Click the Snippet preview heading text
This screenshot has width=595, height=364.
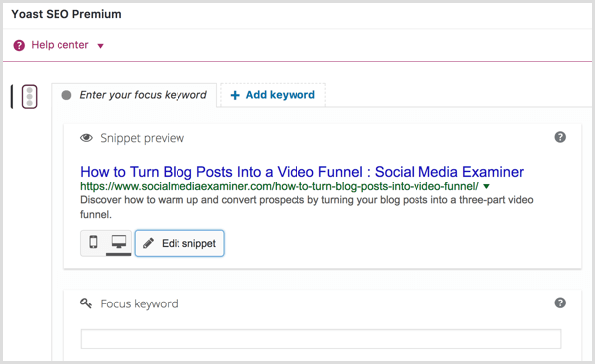coord(142,138)
